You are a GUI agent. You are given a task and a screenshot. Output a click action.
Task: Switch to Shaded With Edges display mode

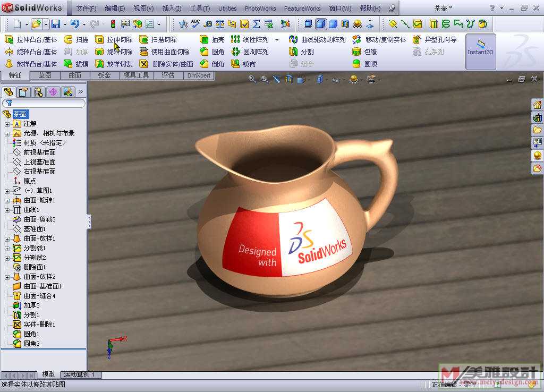click(x=321, y=23)
